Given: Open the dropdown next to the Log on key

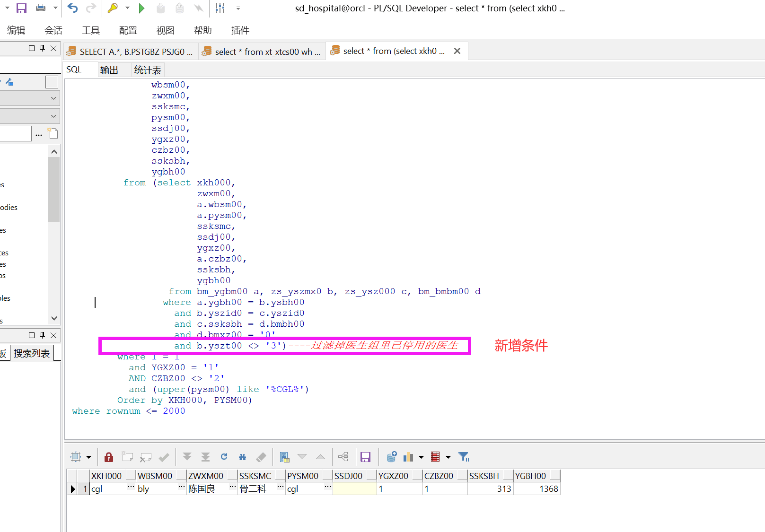Looking at the screenshot, I should coord(127,8).
